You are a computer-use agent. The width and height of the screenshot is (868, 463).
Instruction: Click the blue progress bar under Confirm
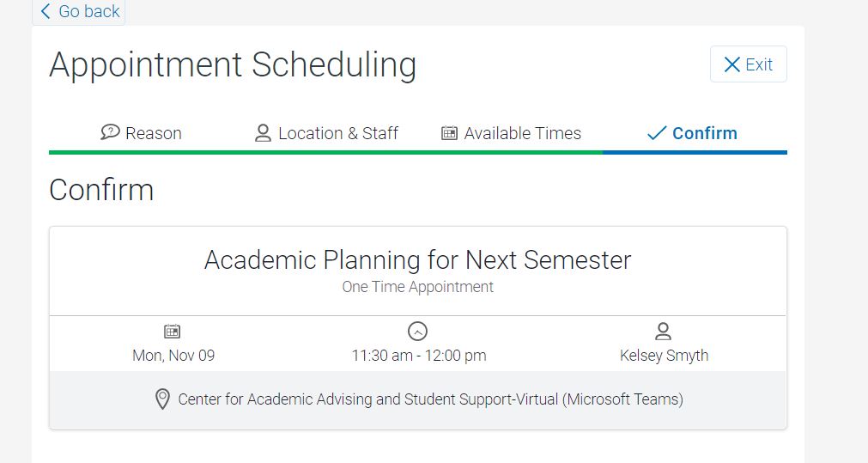pos(695,152)
